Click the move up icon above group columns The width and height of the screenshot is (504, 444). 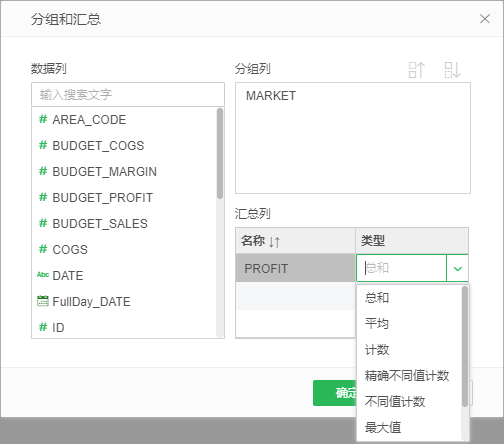(x=417, y=70)
